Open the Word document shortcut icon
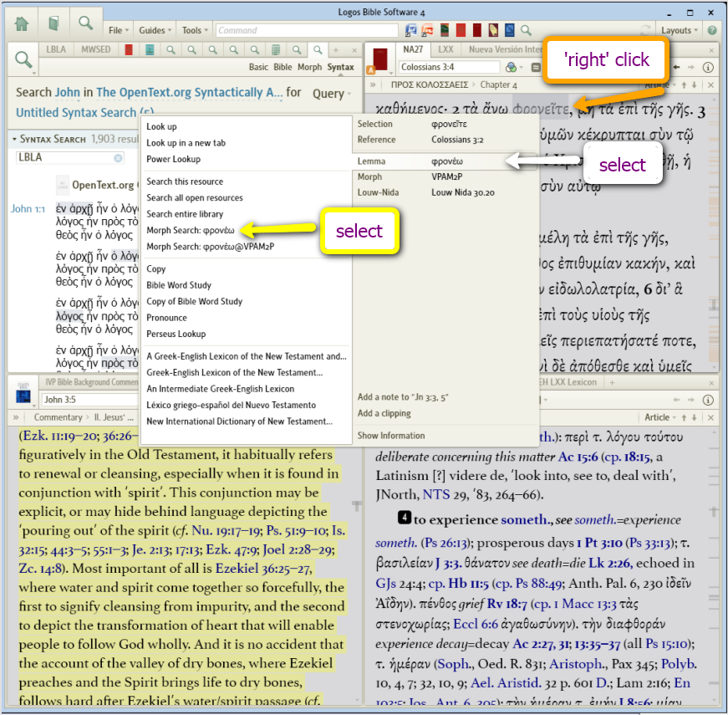This screenshot has height=715, width=728. (411, 30)
